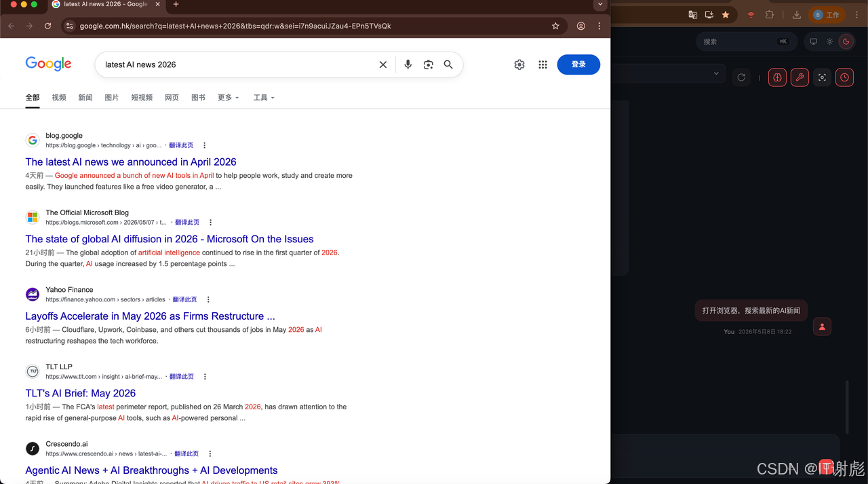
Task: Click install app icon in back browser
Action: (x=709, y=15)
